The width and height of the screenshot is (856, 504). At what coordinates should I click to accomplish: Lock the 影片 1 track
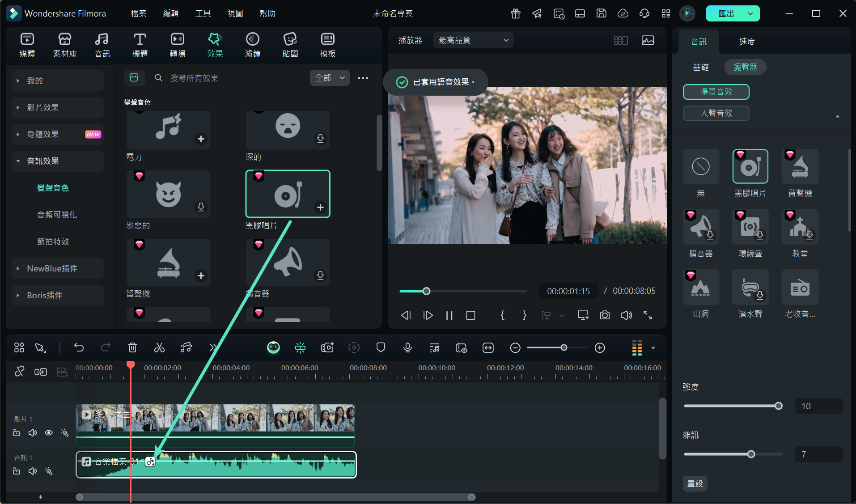click(x=17, y=432)
